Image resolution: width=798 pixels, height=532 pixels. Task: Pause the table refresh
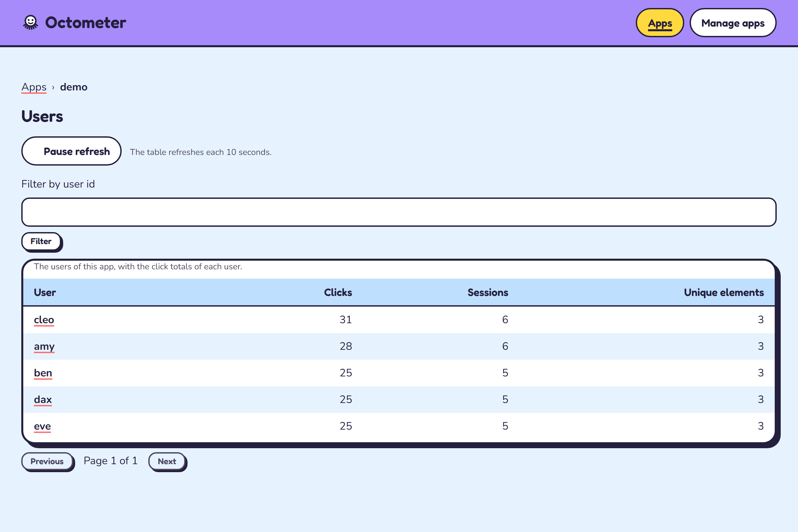pyautogui.click(x=71, y=151)
